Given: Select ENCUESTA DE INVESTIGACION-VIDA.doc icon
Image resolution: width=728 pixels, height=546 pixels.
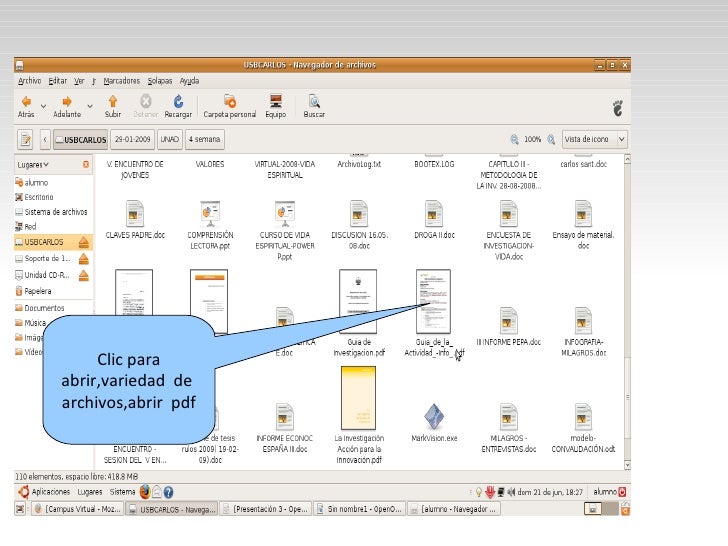Looking at the screenshot, I should pyautogui.click(x=508, y=214).
